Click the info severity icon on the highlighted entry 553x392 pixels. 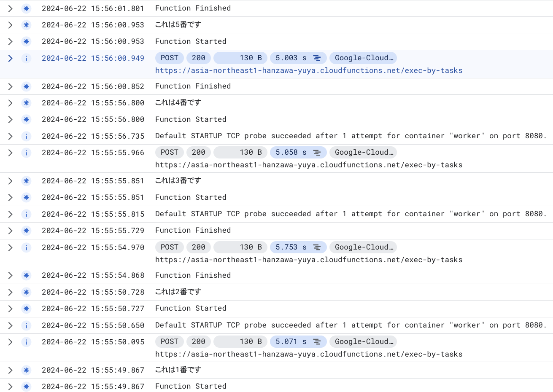point(26,58)
